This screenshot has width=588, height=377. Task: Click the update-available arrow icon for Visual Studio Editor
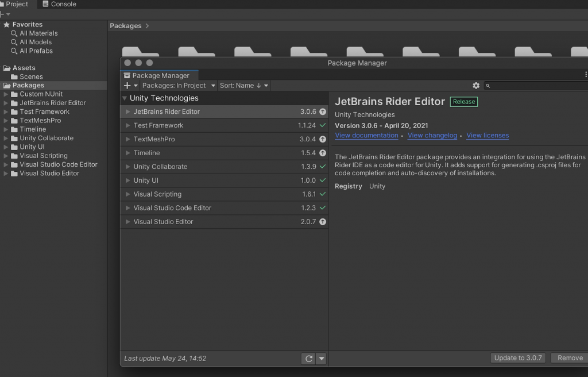[323, 222]
